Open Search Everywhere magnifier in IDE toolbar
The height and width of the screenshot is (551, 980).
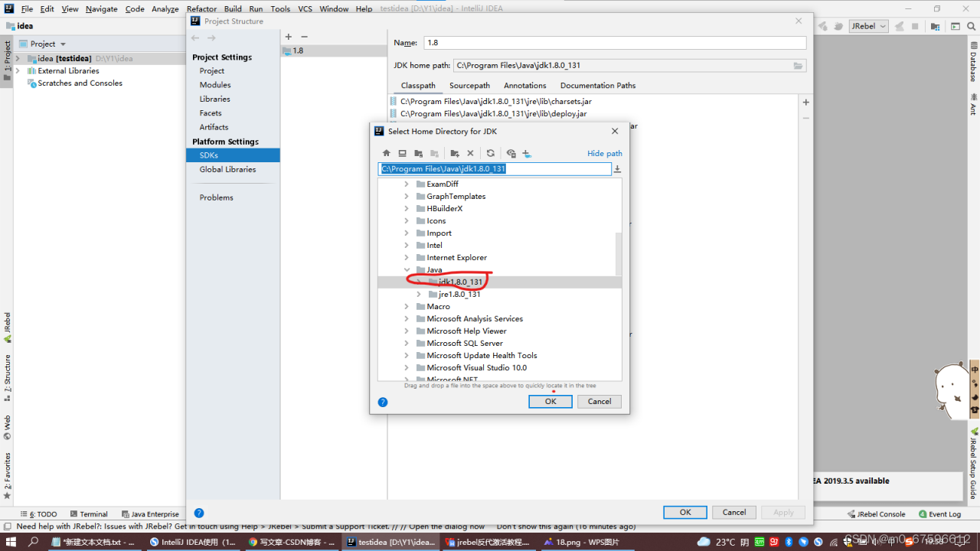pyautogui.click(x=971, y=26)
